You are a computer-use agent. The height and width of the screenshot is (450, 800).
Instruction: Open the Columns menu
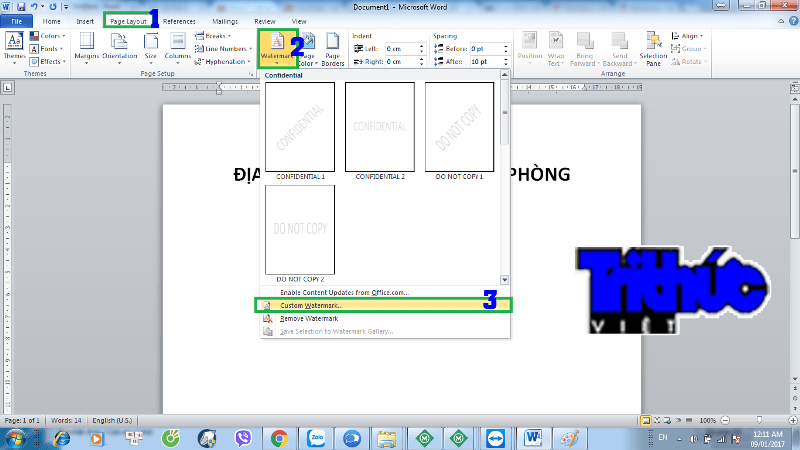pos(178,48)
